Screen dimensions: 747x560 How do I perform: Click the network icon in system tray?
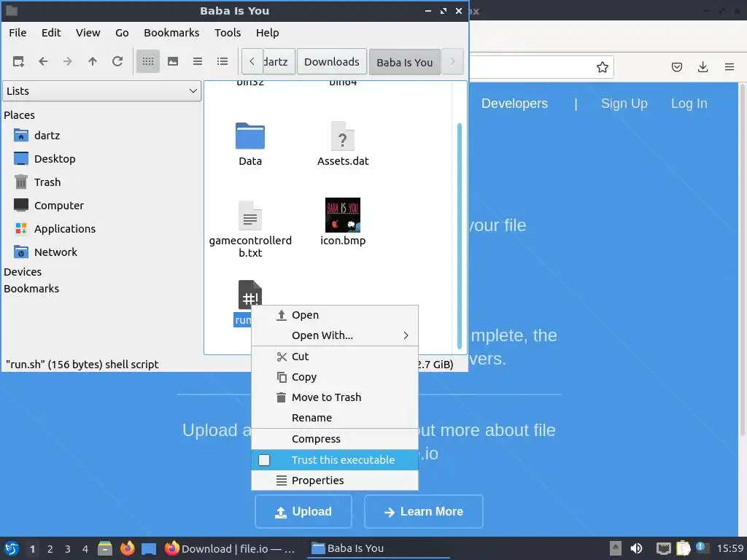[x=663, y=548]
